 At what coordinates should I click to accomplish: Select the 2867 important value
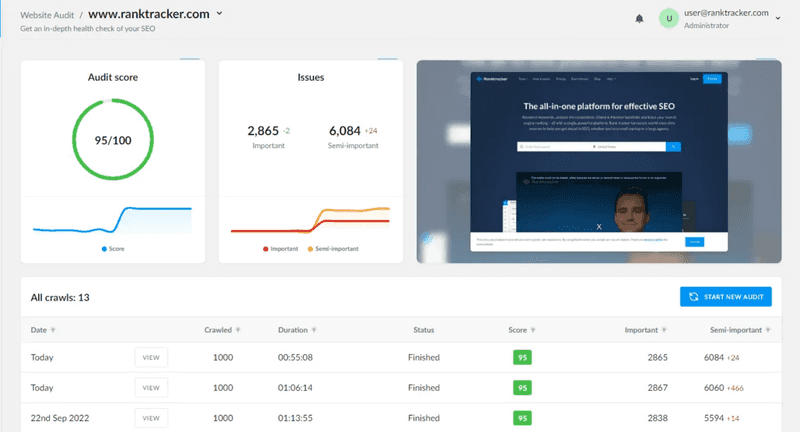(657, 388)
